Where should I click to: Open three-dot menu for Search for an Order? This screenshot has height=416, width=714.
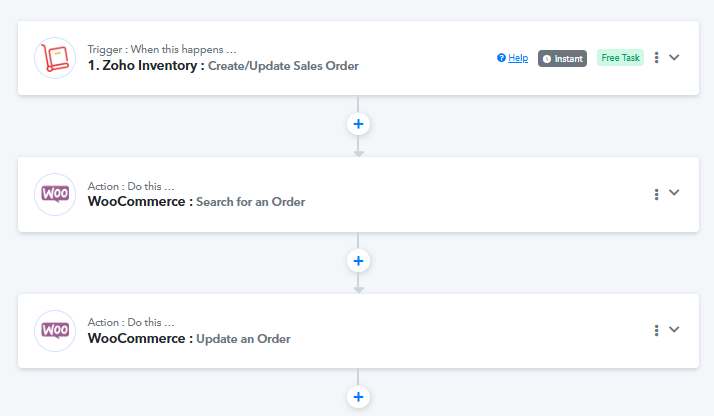(x=656, y=194)
